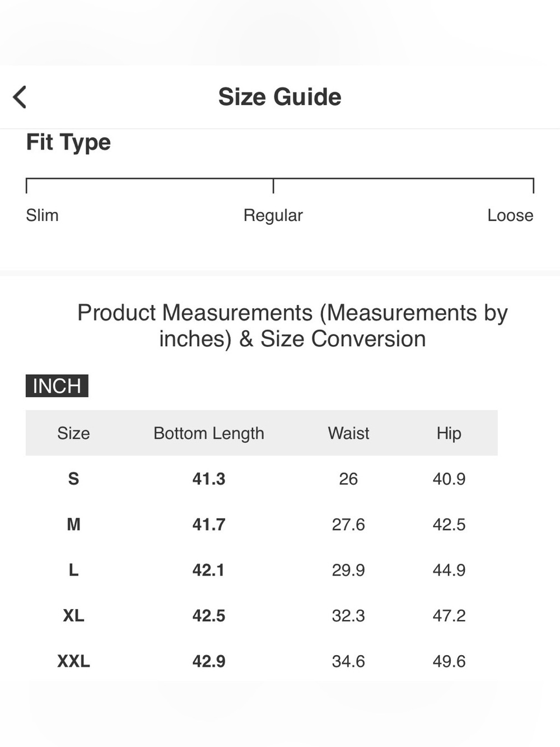
Task: Choose the S size row
Action: [262, 479]
